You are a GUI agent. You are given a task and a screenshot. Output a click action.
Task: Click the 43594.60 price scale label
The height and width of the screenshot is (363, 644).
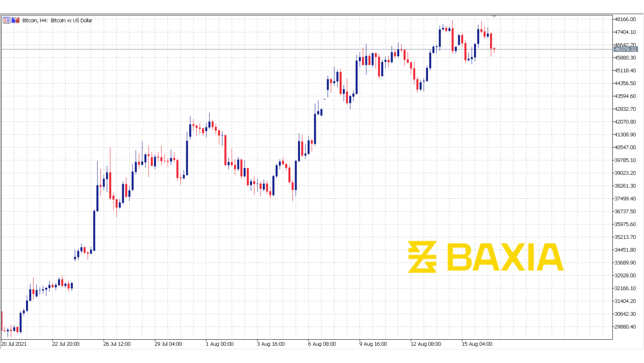[x=625, y=96]
